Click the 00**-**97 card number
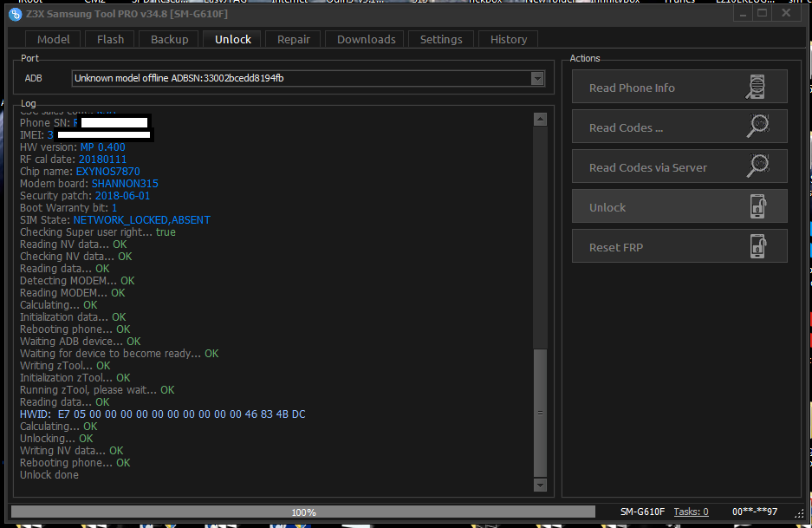The image size is (812, 528). 755,512
